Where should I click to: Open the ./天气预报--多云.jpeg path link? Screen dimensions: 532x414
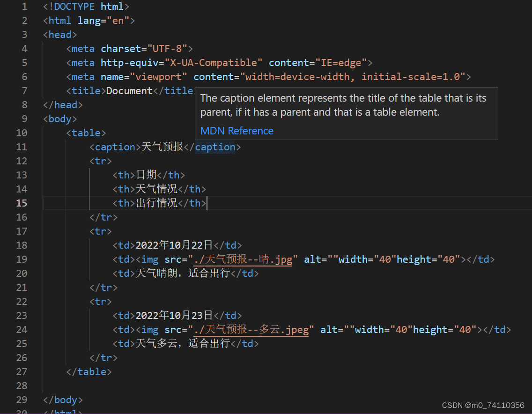click(251, 330)
